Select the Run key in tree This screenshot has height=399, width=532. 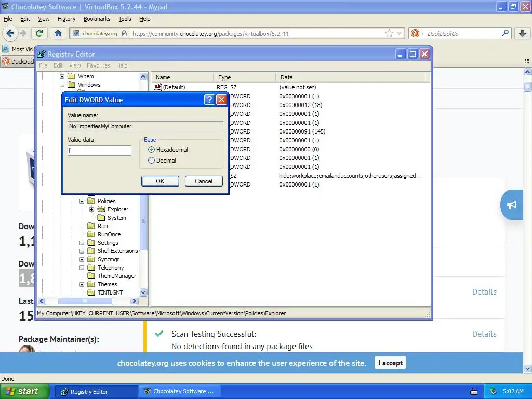(102, 226)
